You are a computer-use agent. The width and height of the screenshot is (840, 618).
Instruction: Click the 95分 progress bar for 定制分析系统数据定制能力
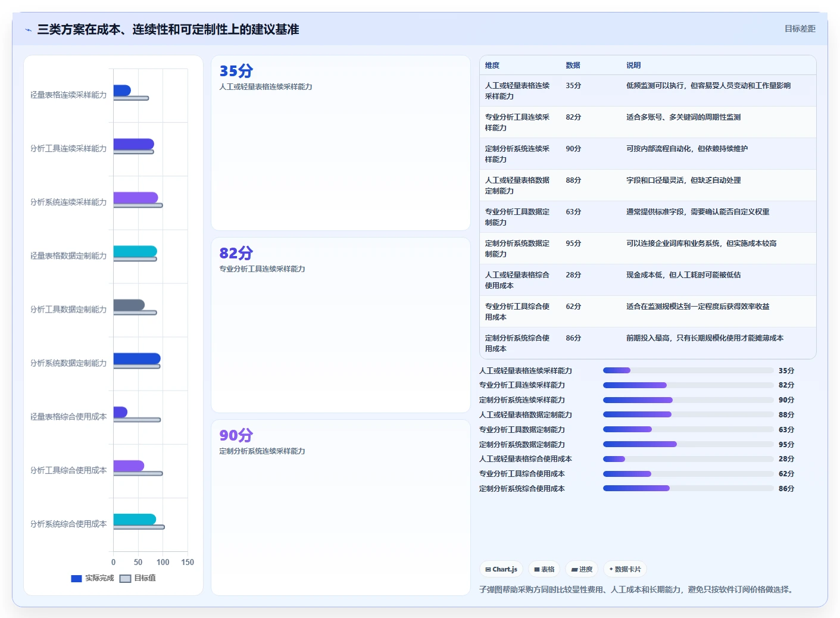[x=688, y=444]
